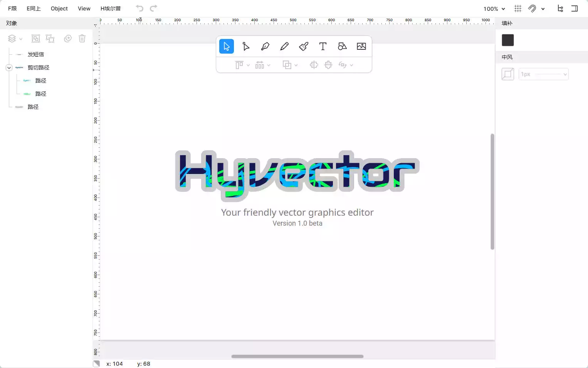This screenshot has height=368, width=588.
Task: Open the E同上 menu
Action: [x=34, y=8]
